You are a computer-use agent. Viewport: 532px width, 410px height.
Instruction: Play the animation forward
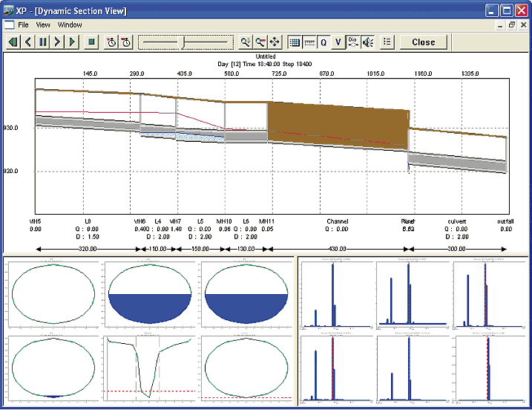72,42
